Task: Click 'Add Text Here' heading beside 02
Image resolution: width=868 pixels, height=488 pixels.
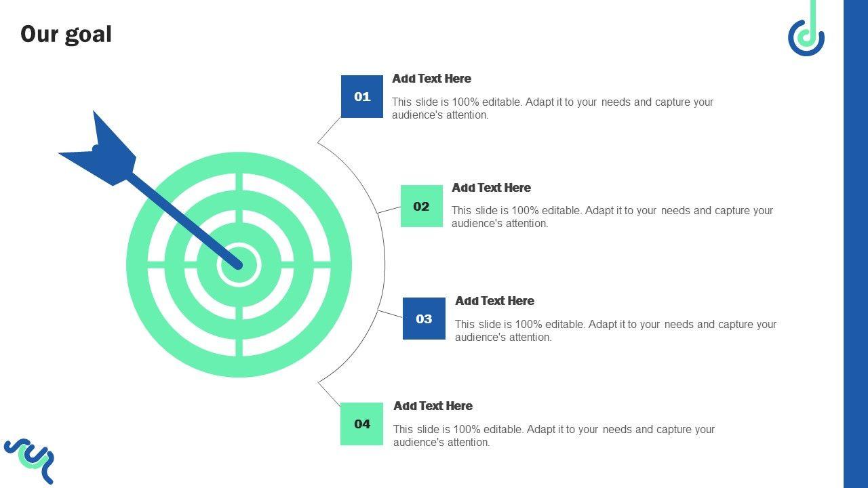Action: coord(491,188)
